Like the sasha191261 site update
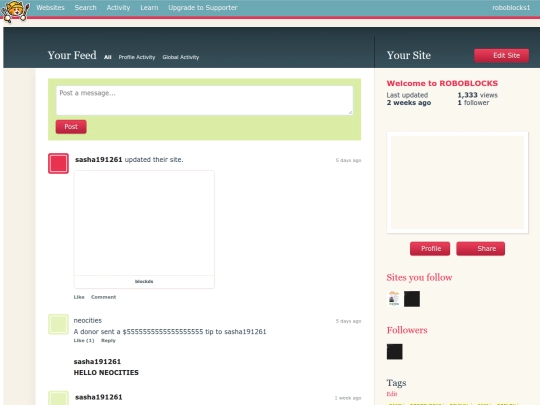The height and width of the screenshot is (405, 540). [x=79, y=297]
